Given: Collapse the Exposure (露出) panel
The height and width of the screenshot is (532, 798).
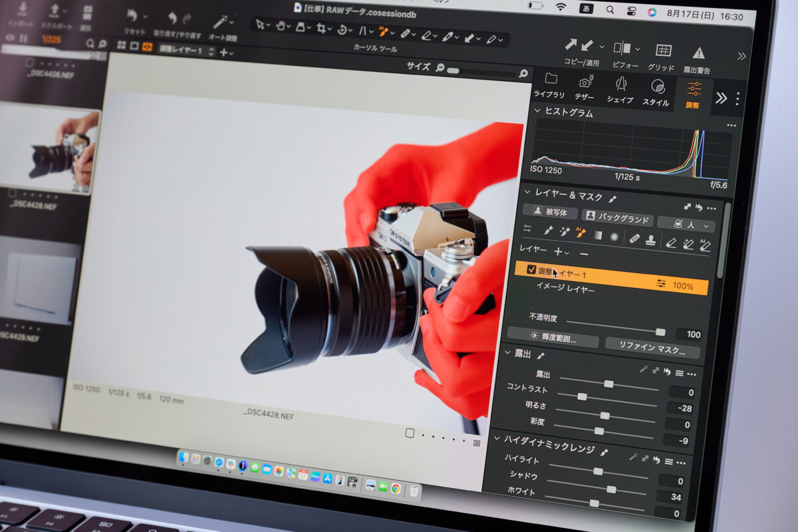Looking at the screenshot, I should 508,352.
